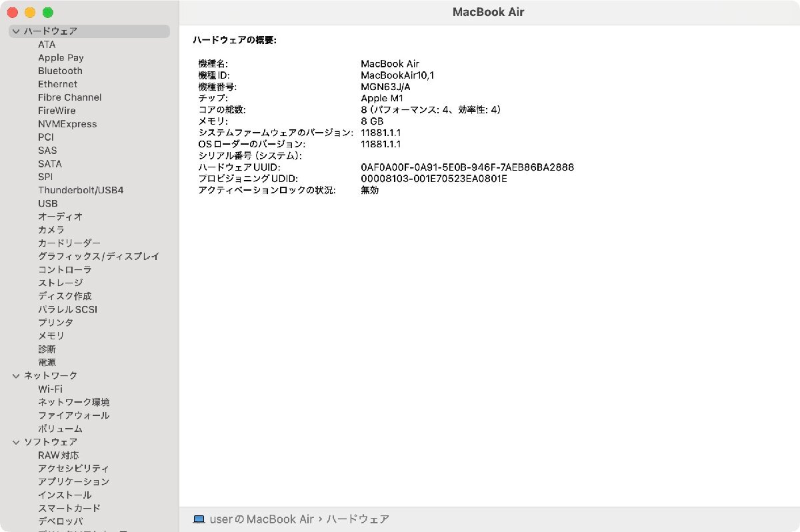Collapse the ソフトウェア section chevron

(x=16, y=442)
